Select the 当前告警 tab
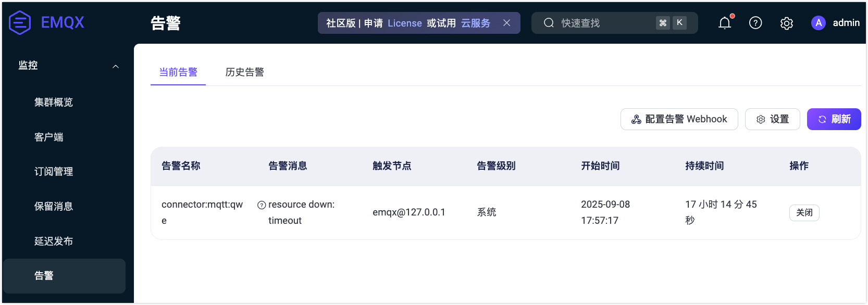Image resolution: width=868 pixels, height=305 pixels. pos(178,72)
